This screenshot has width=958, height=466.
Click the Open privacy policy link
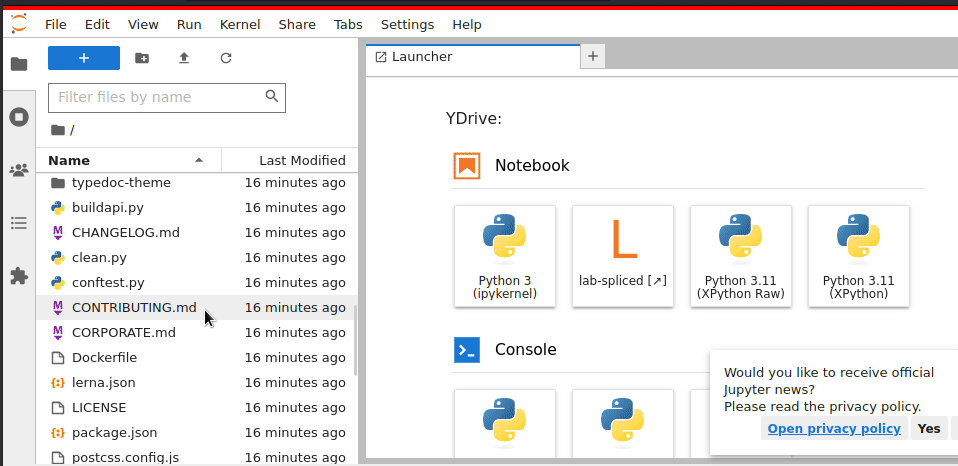[834, 428]
